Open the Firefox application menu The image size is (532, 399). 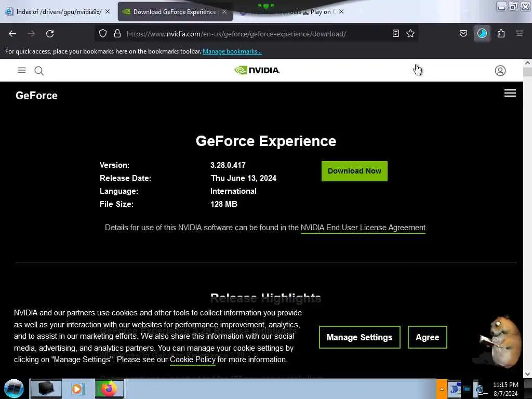pos(519,33)
